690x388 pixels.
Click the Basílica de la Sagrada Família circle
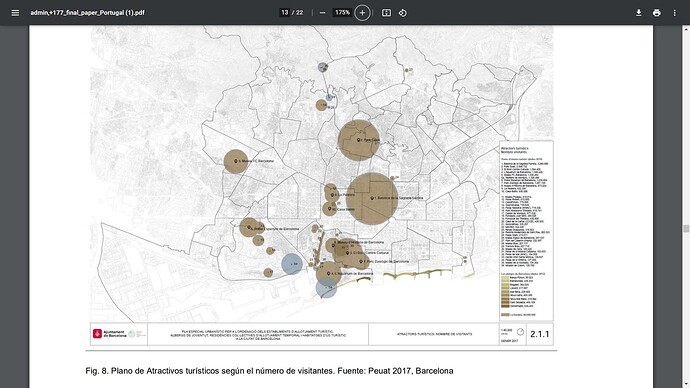[x=372, y=198]
